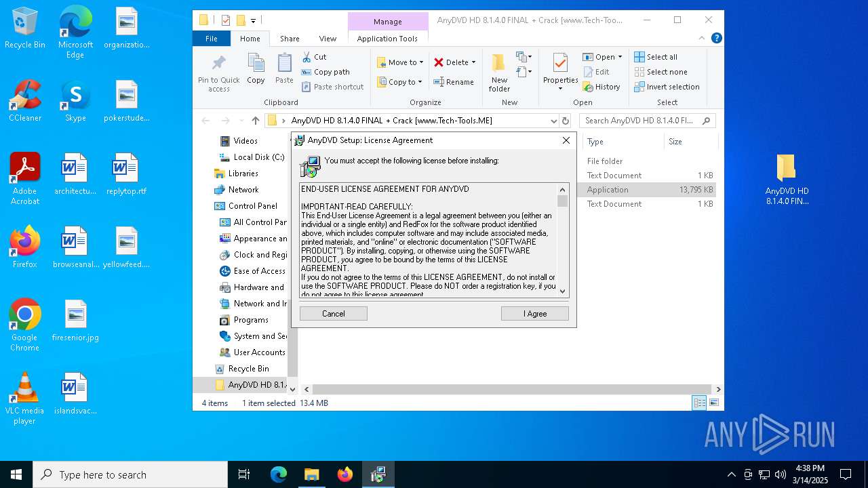Open the Windows Start menu

16,474
